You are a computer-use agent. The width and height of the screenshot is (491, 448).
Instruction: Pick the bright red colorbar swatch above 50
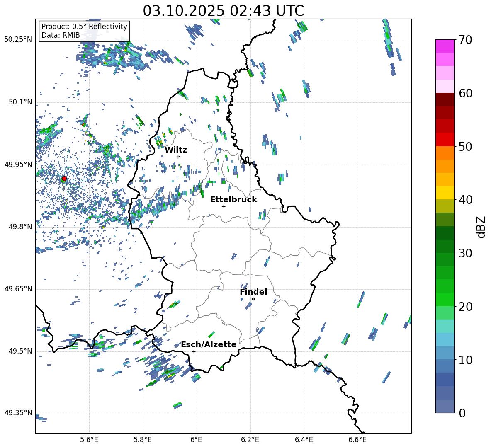[x=445, y=139]
